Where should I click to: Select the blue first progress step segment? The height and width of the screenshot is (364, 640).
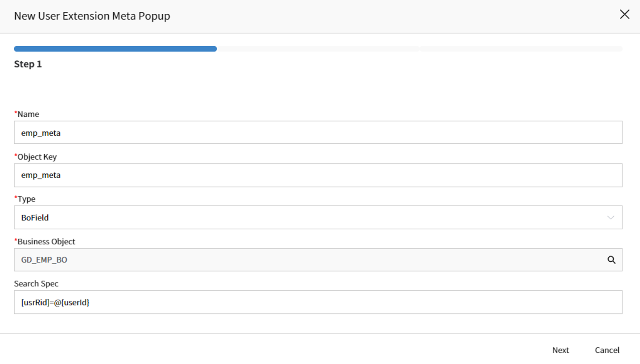115,49
